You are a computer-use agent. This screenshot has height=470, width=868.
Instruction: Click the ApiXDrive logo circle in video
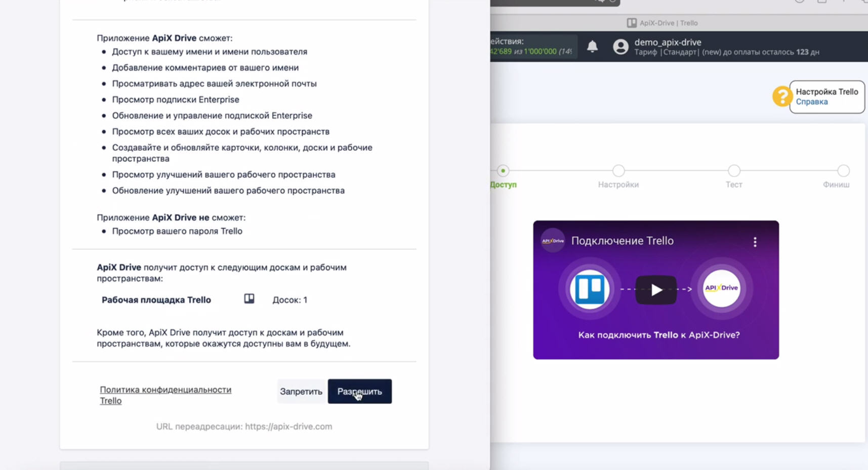point(722,288)
